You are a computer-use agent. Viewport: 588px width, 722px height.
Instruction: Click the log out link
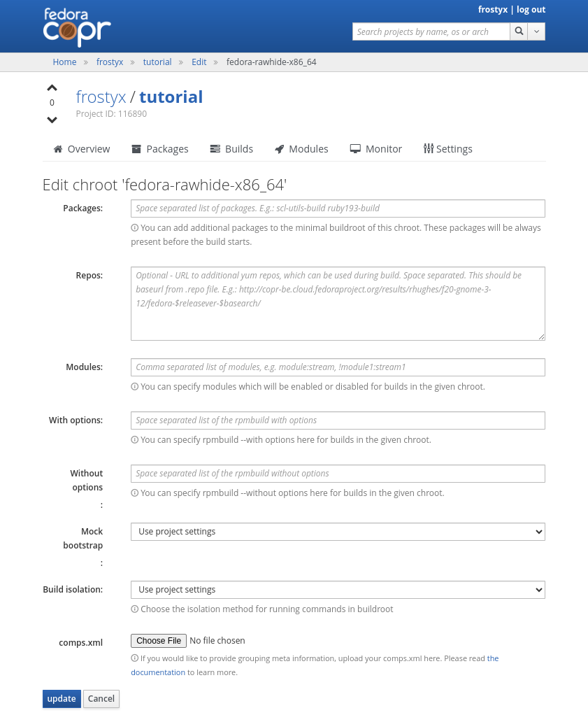[x=531, y=10]
